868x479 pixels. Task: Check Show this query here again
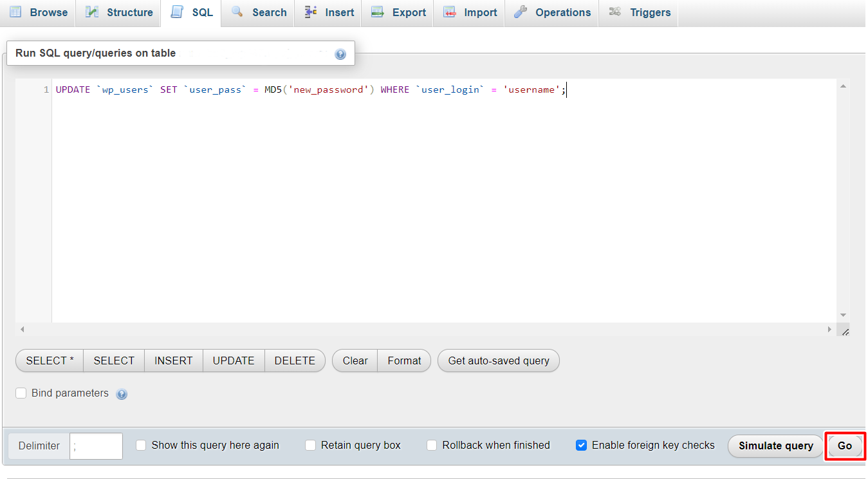coord(141,445)
